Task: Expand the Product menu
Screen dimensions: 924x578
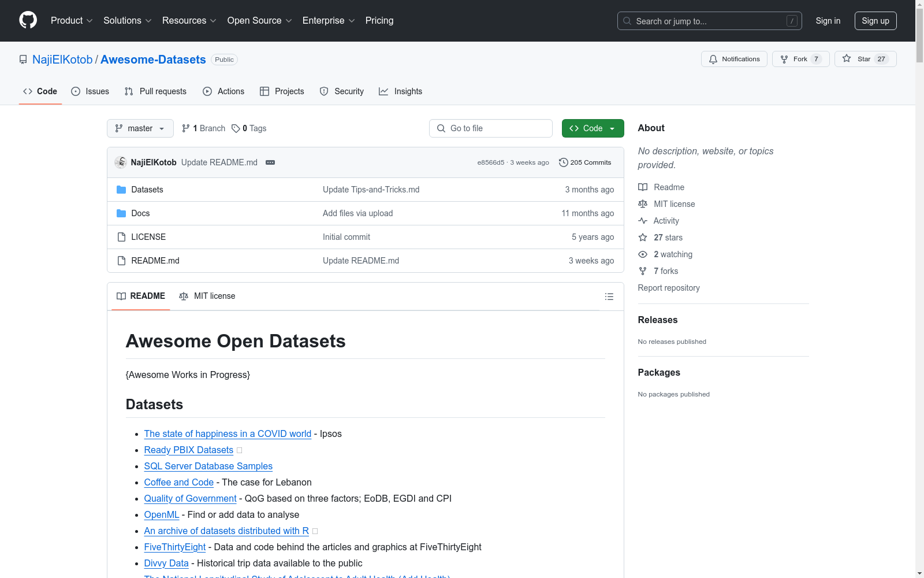Action: (72, 21)
